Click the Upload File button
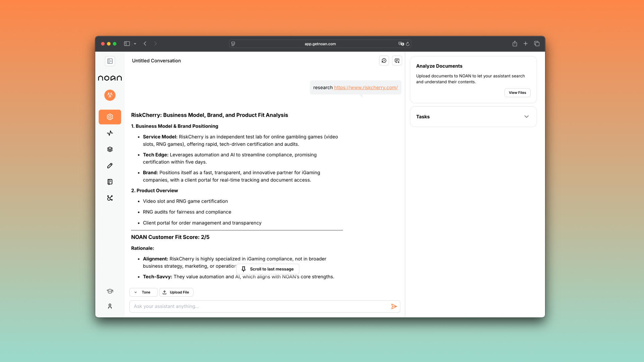The width and height of the screenshot is (644, 362). coord(176,292)
